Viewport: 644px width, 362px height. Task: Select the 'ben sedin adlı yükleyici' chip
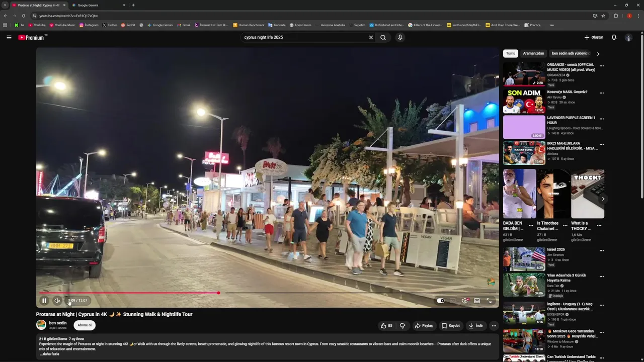(571, 53)
